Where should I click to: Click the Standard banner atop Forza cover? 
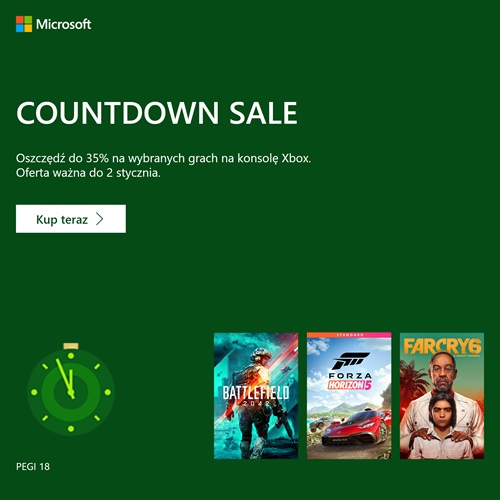[x=349, y=335]
